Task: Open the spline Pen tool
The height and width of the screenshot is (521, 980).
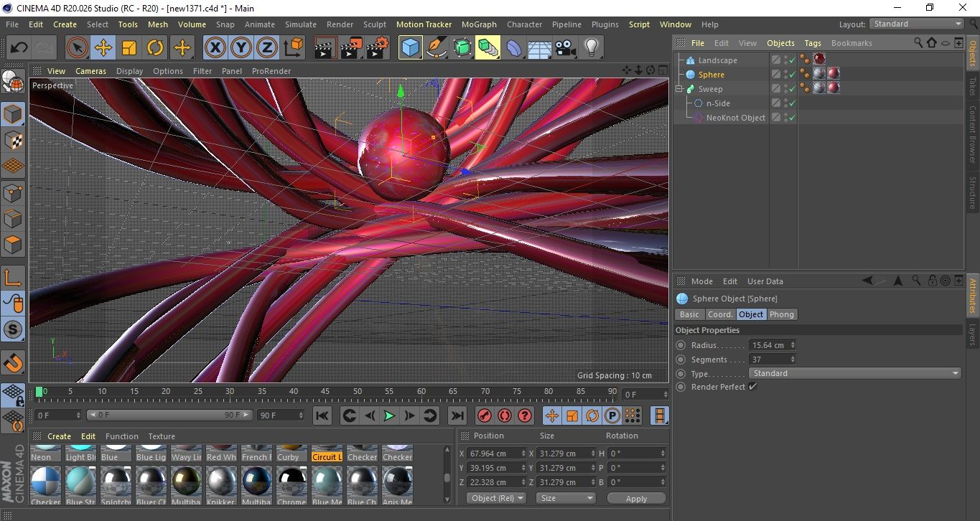Action: coord(436,48)
